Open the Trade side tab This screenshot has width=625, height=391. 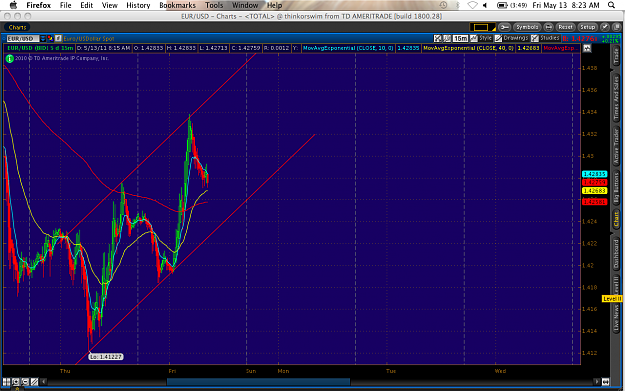[616, 57]
